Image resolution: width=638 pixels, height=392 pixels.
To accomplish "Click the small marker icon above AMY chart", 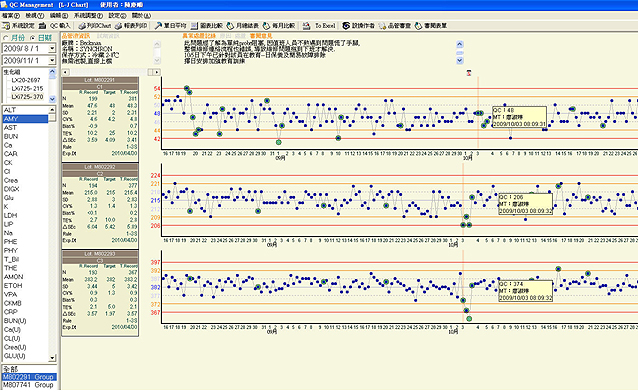I will (x=469, y=73).
